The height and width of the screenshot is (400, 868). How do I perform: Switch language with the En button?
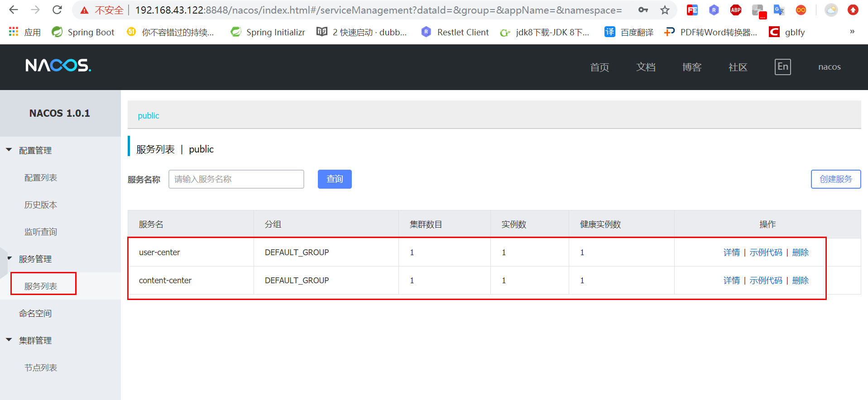[783, 67]
